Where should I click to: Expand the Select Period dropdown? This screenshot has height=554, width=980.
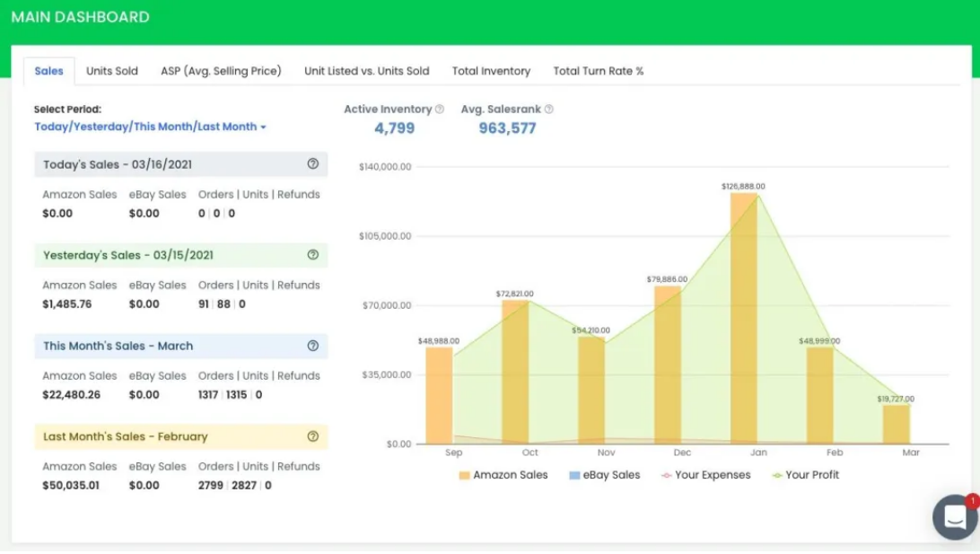(151, 128)
